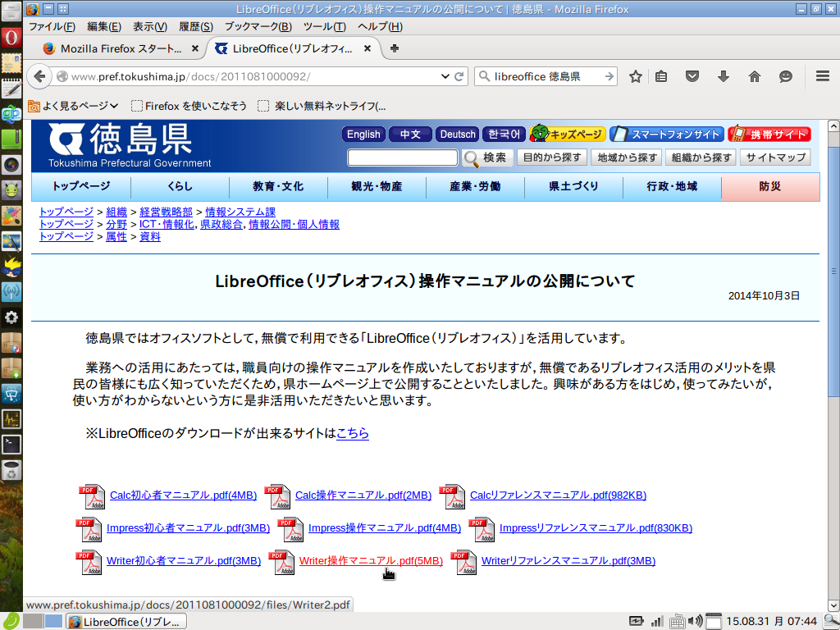Open the 情報システム課 breadcrumb link
The height and width of the screenshot is (630, 840).
pyautogui.click(x=240, y=212)
